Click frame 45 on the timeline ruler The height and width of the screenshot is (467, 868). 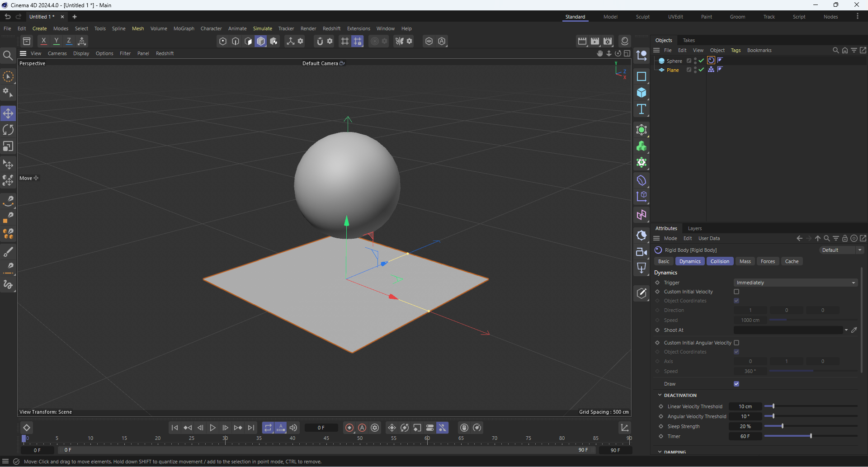[326, 439]
